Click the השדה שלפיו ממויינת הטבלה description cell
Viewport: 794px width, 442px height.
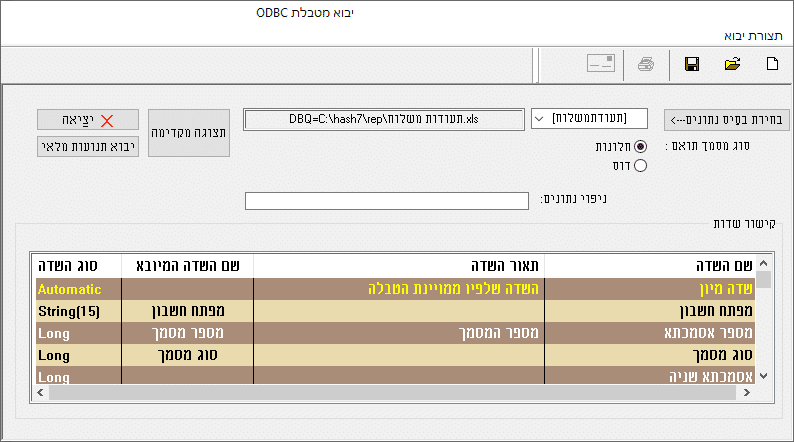pos(399,289)
